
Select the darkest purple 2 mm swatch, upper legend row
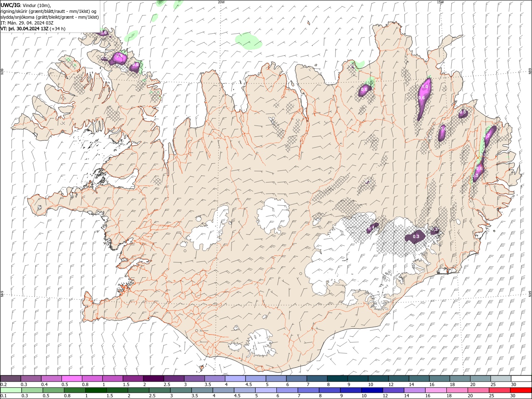[153, 379]
